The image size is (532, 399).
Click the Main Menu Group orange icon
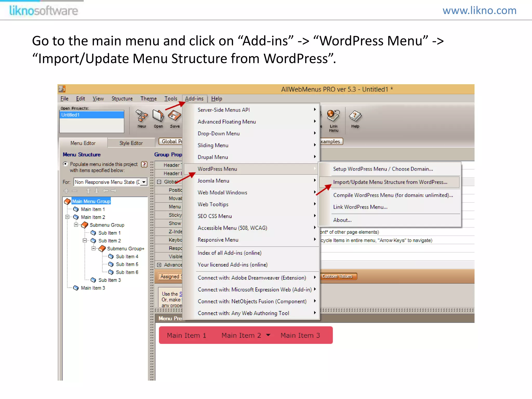pyautogui.click(x=67, y=201)
